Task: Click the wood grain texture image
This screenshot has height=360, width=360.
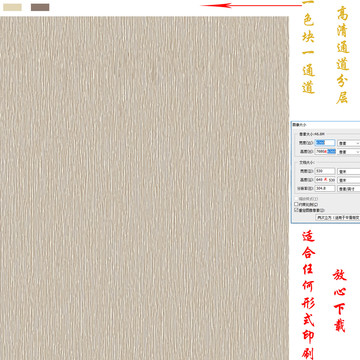Action: tap(144, 188)
